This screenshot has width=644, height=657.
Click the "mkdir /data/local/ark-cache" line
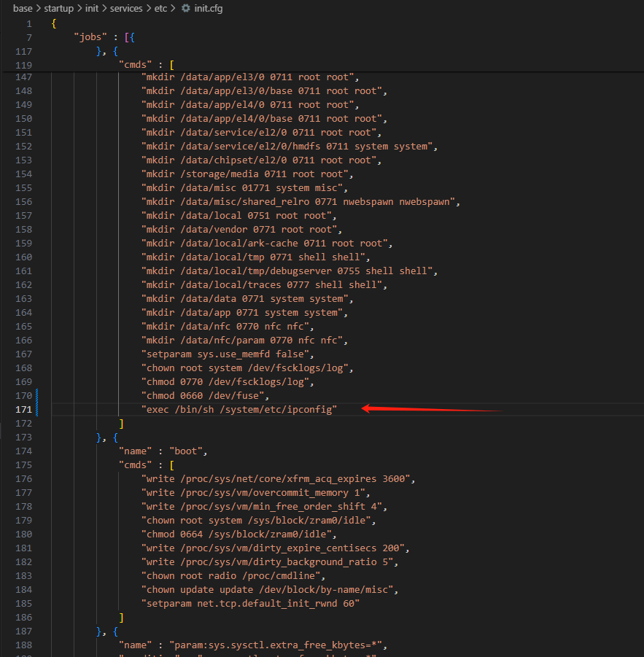[x=268, y=244]
